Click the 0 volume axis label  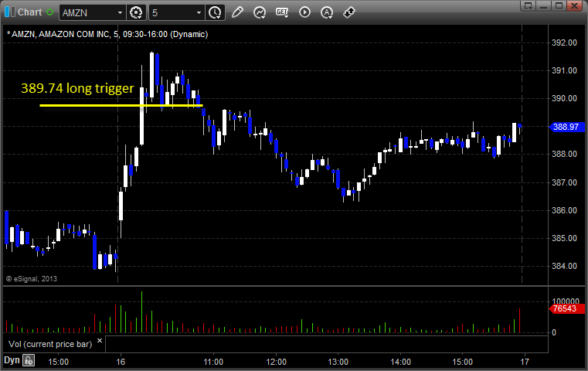554,332
